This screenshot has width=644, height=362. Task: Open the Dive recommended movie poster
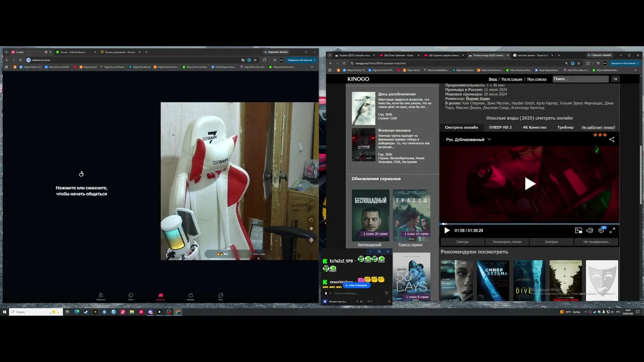pos(529,281)
